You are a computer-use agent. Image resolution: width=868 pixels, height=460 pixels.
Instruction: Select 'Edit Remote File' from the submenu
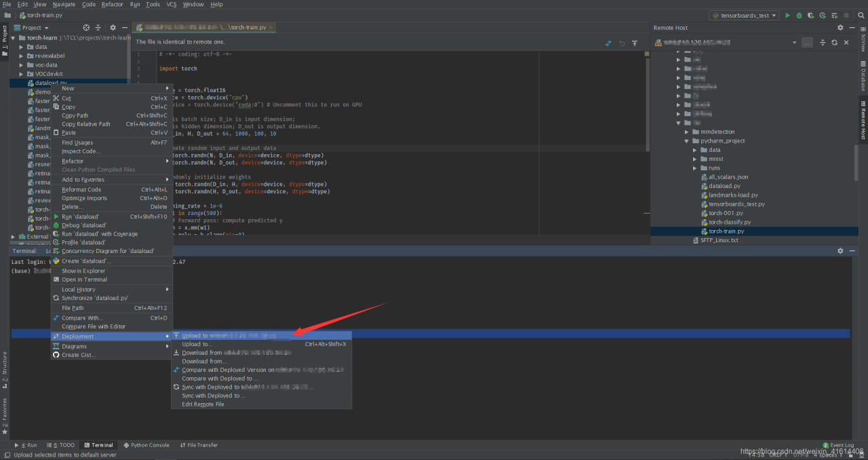203,404
